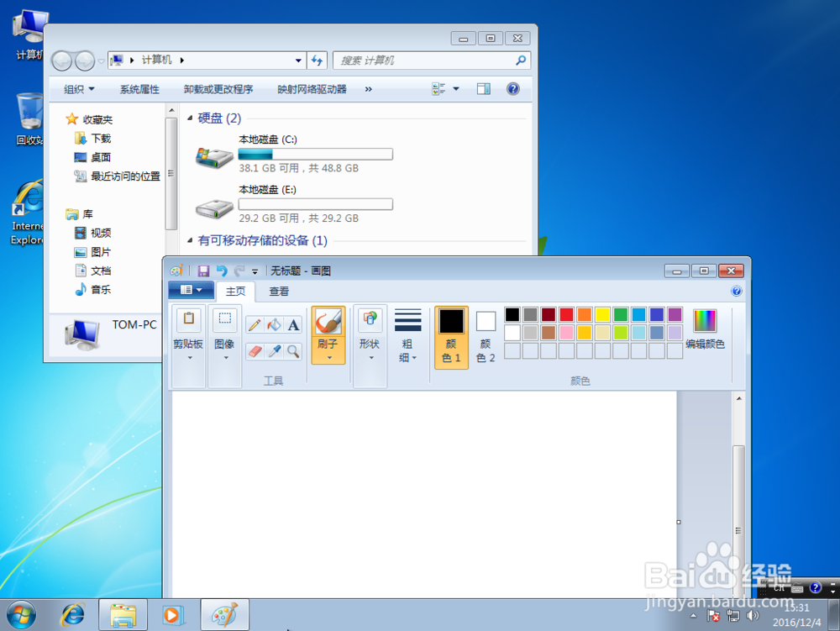The height and width of the screenshot is (631, 840).
Task: Change view icon in Explorer toolbar
Action: 438,89
